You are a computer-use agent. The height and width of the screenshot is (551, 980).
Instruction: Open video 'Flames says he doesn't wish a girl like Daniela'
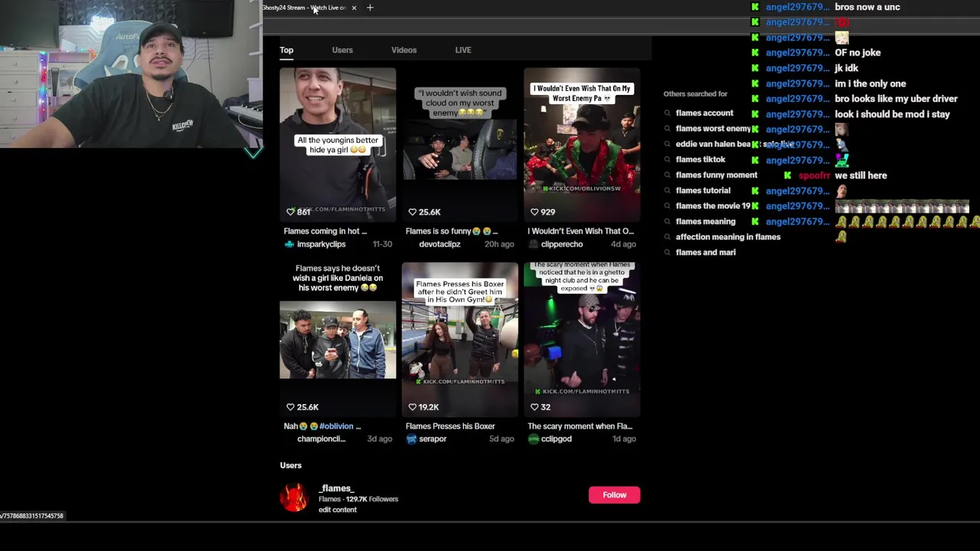pyautogui.click(x=338, y=339)
